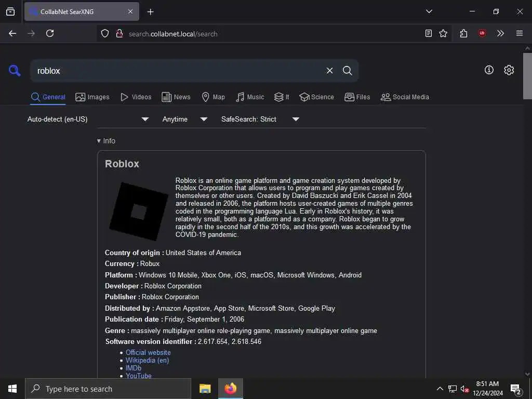Screen dimensions: 532x399
Task: Switch to Videos search category
Action: (136, 97)
